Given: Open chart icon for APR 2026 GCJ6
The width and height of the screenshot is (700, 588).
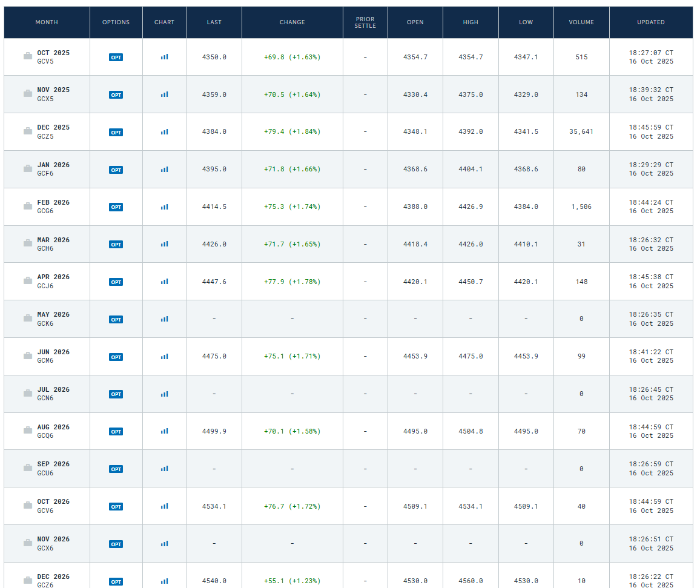Looking at the screenshot, I should coord(164,282).
